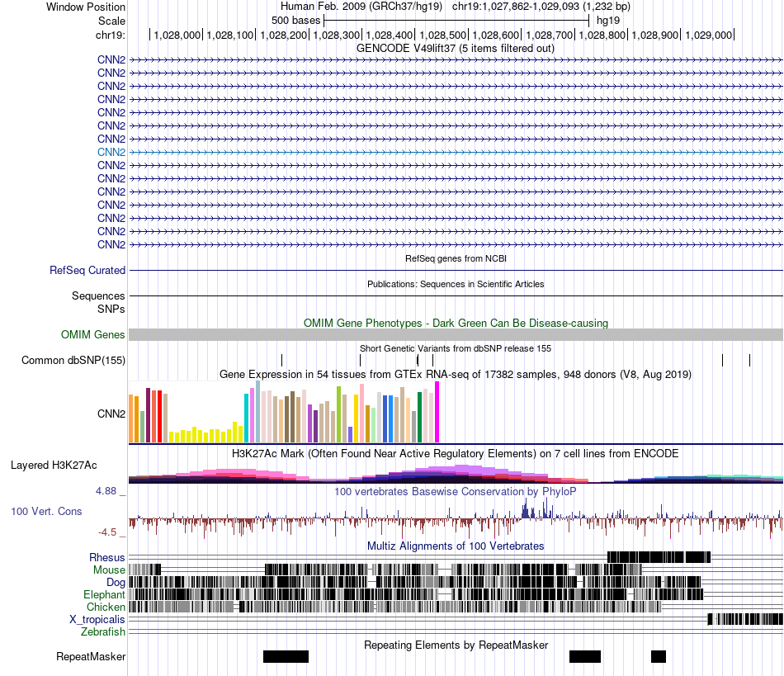Click the 1,028,800 ruler coordinate

(602, 35)
